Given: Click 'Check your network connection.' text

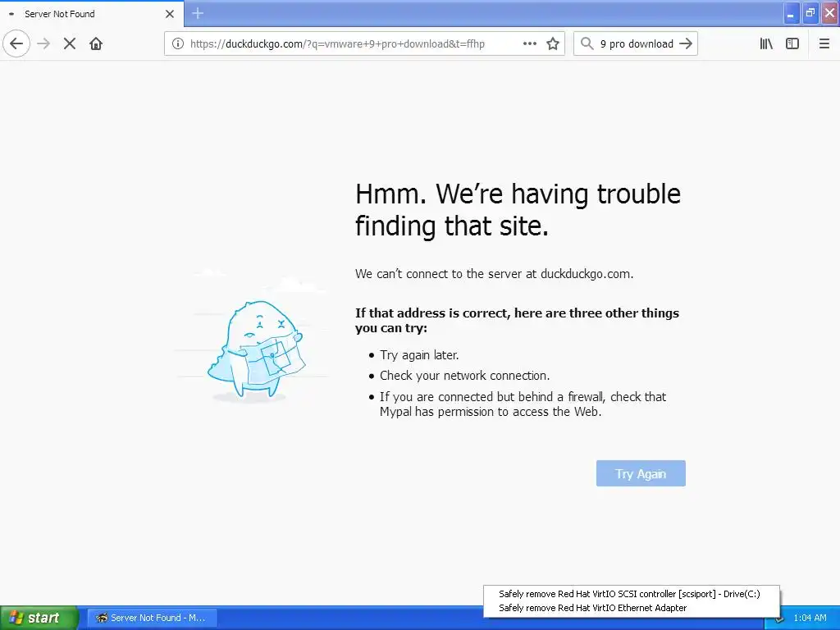Looking at the screenshot, I should [465, 376].
